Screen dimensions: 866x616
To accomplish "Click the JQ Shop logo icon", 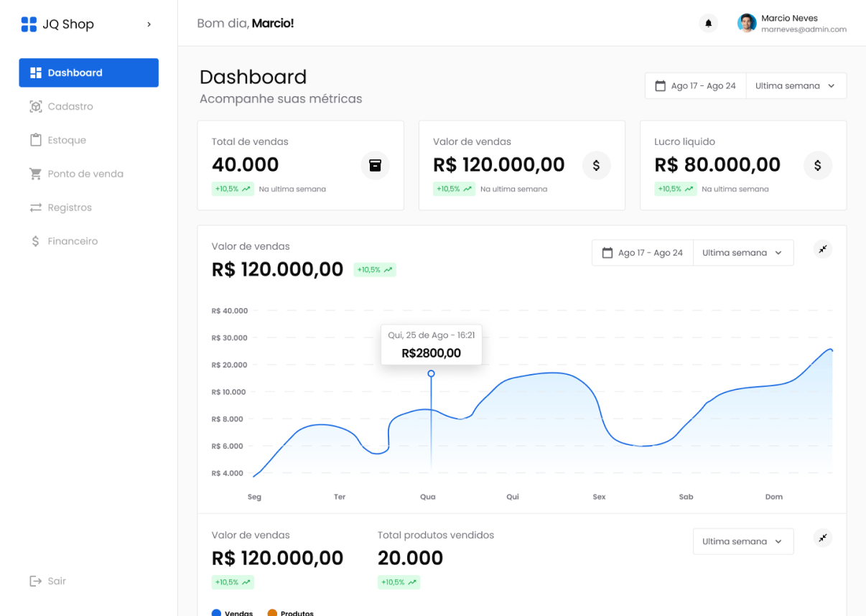I will (29, 24).
